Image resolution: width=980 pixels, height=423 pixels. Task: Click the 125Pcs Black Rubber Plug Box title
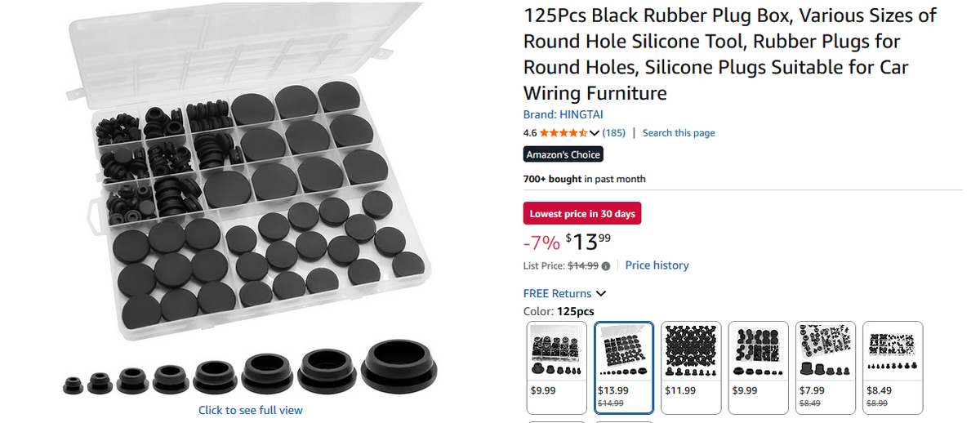729,54
